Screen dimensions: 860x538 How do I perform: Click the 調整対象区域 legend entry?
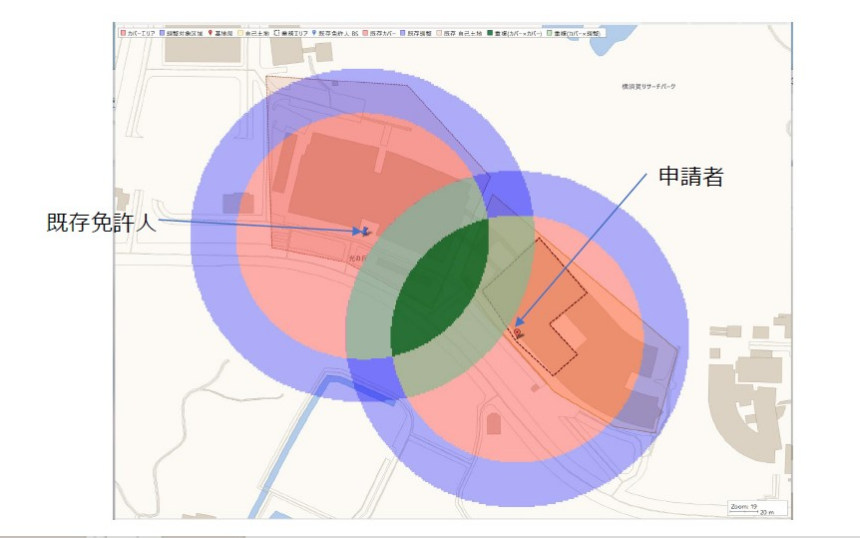click(181, 33)
